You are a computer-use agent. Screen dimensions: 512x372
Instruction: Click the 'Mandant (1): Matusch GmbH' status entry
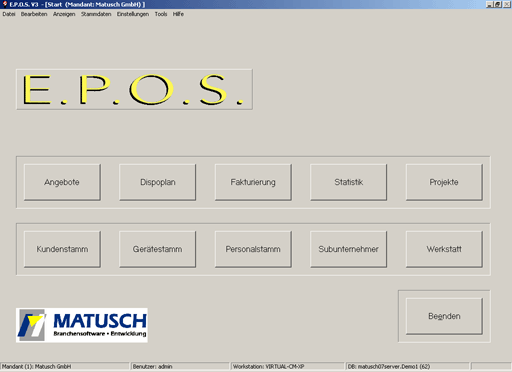pos(65,366)
